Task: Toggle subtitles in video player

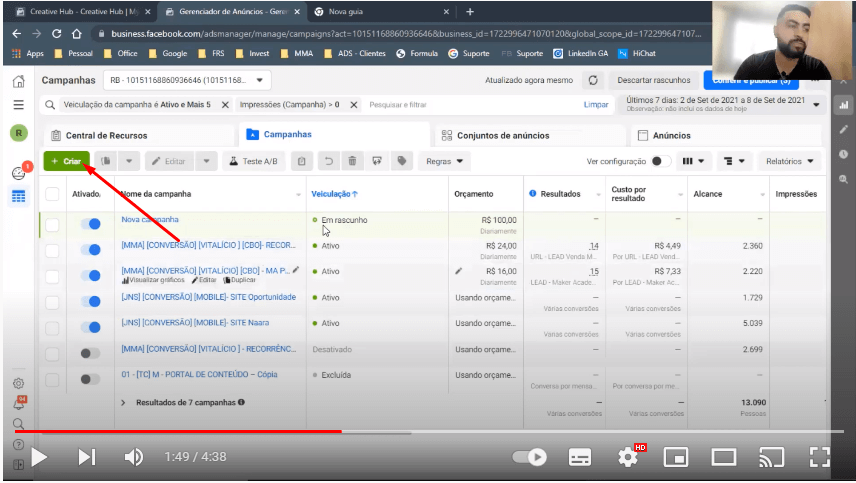Action: point(580,457)
